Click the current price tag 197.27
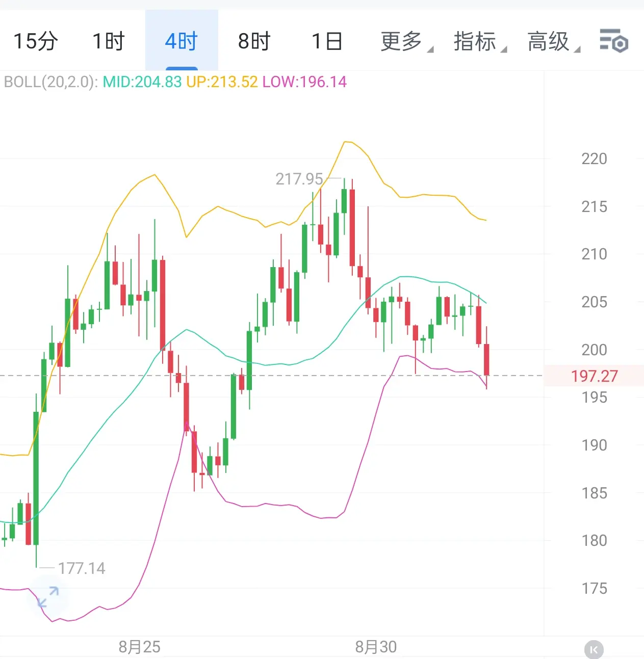This screenshot has height=659, width=644. [x=594, y=376]
